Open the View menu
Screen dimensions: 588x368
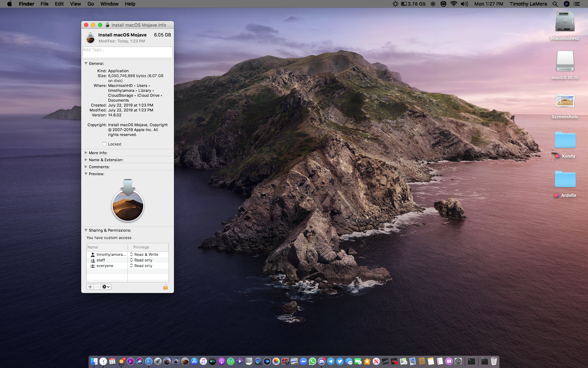click(x=75, y=4)
